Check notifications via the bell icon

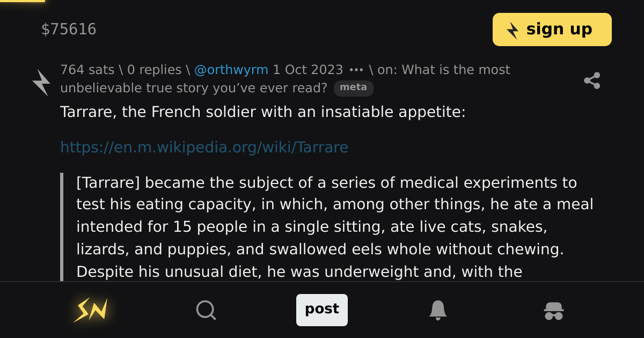(x=438, y=310)
